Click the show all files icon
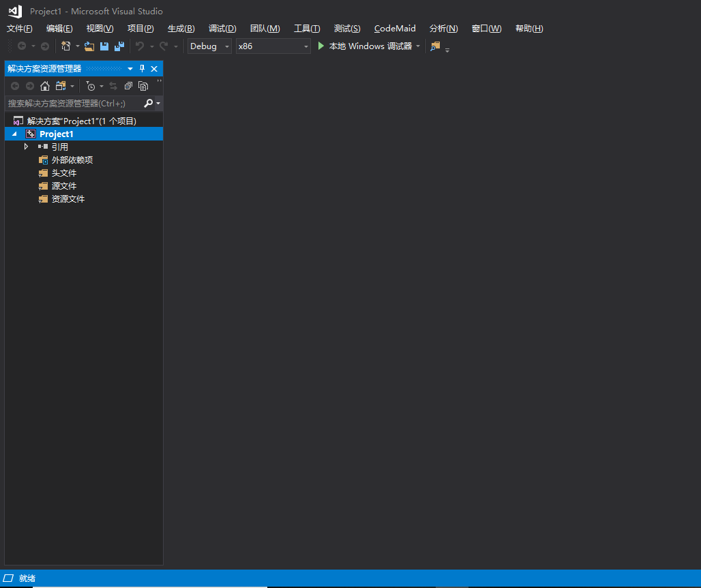This screenshot has width=701, height=588. click(x=143, y=86)
